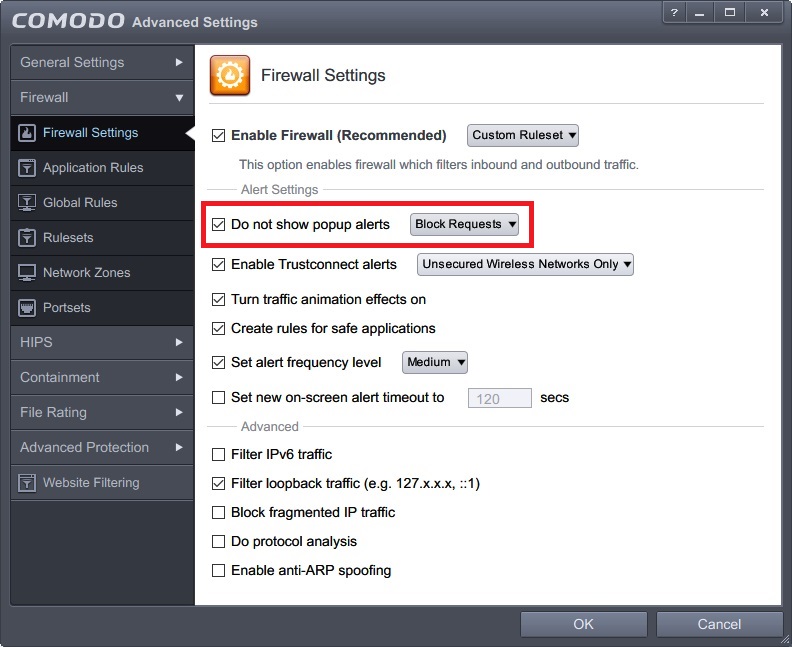The height and width of the screenshot is (647, 792).
Task: Click the help question mark icon
Action: coord(676,12)
